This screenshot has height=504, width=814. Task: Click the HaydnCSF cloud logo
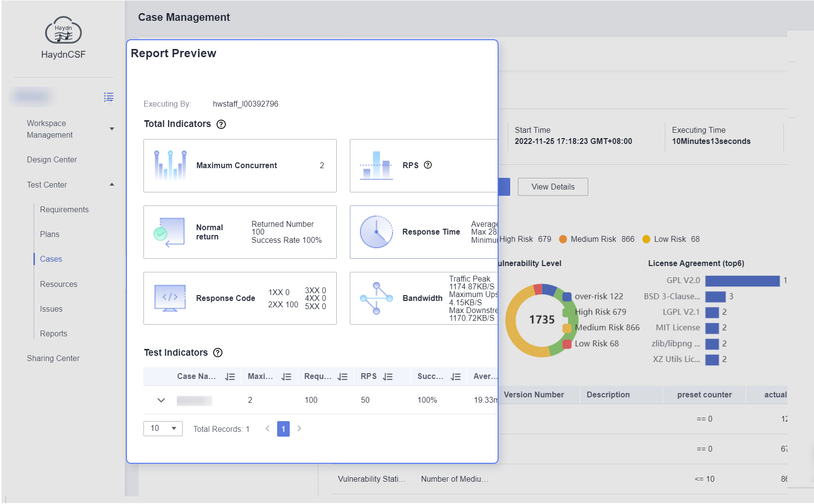point(63,31)
